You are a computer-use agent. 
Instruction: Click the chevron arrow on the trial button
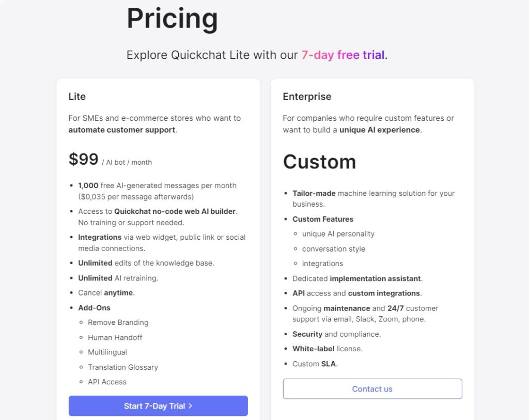191,406
